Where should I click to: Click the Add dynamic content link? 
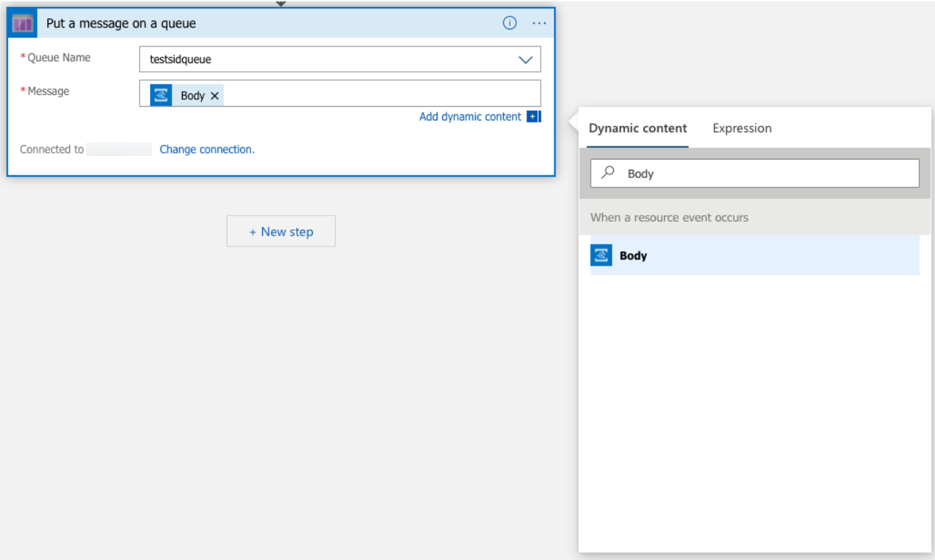tap(470, 117)
